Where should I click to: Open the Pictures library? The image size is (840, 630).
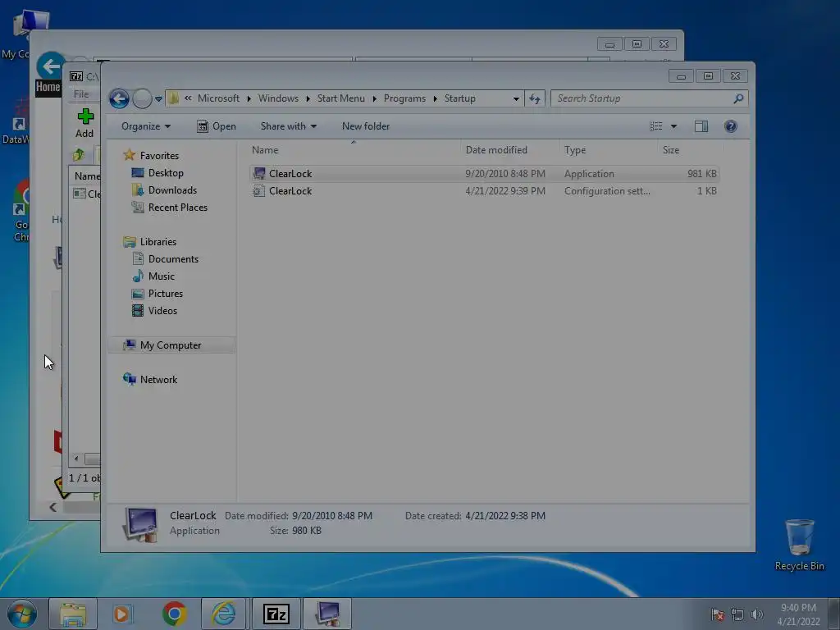click(165, 294)
